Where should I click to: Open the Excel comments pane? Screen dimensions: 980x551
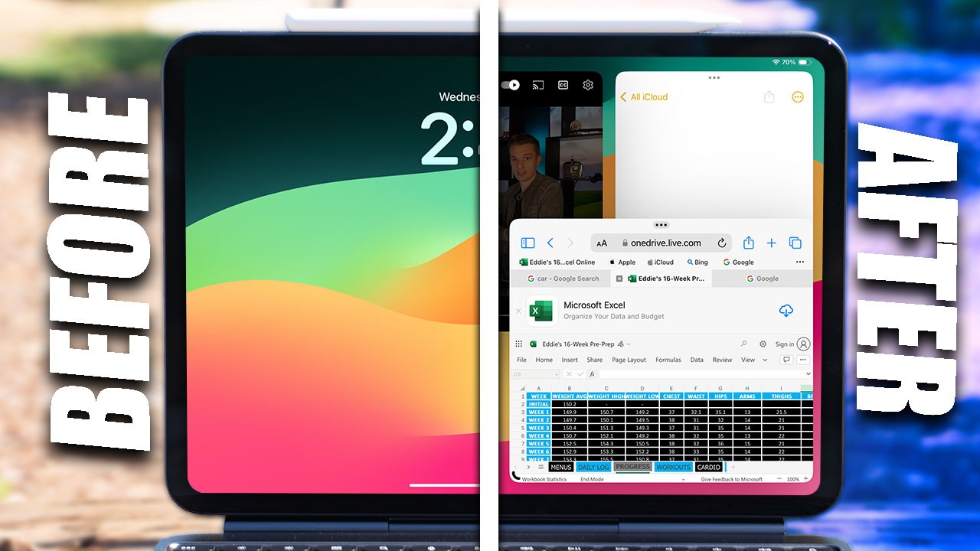(786, 360)
